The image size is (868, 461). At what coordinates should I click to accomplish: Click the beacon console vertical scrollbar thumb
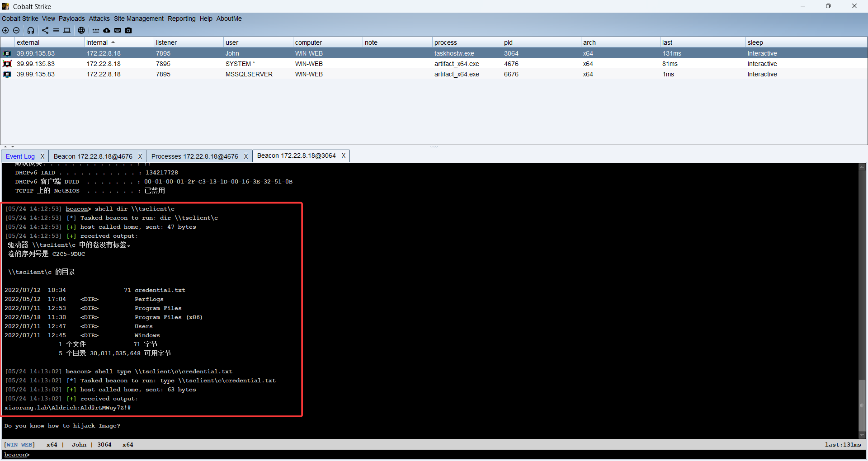click(x=862, y=405)
